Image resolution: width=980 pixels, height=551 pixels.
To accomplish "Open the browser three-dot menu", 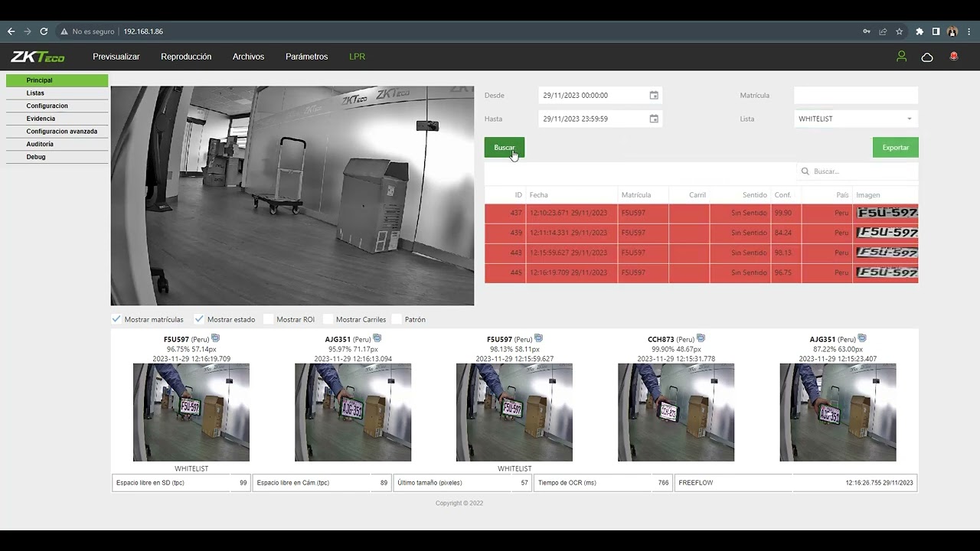I will tap(969, 31).
